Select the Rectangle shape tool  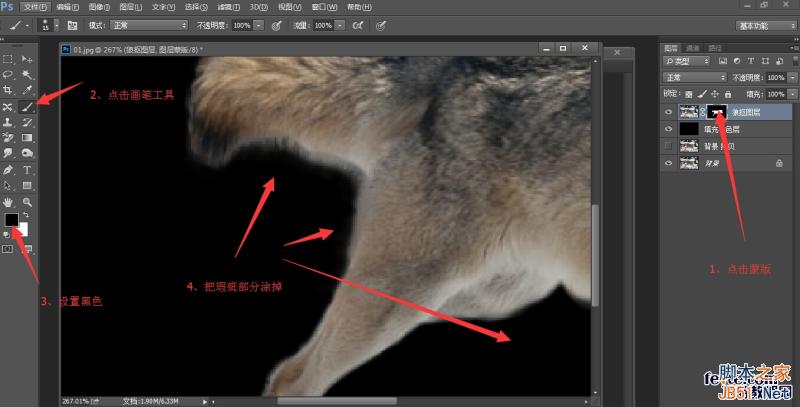pos(27,186)
